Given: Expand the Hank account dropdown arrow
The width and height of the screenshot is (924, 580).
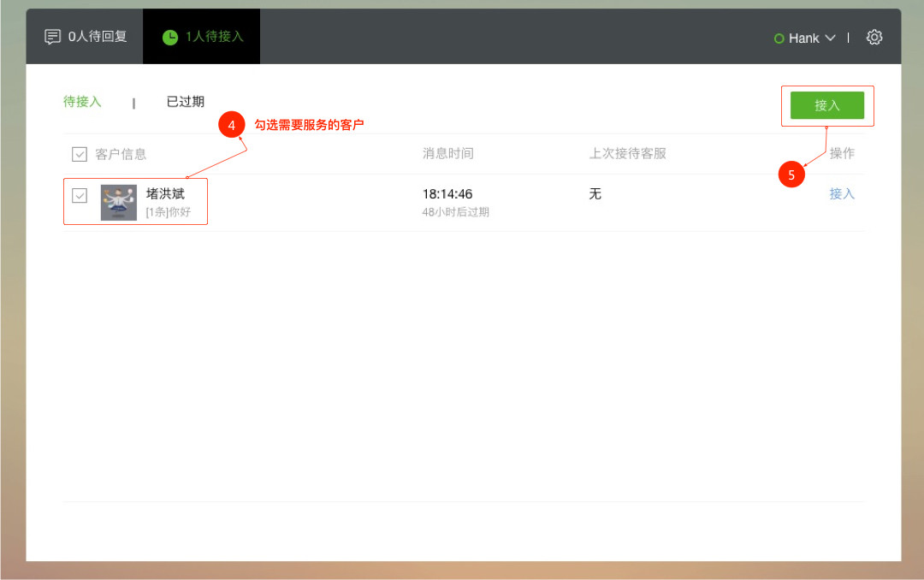Looking at the screenshot, I should click(x=830, y=38).
